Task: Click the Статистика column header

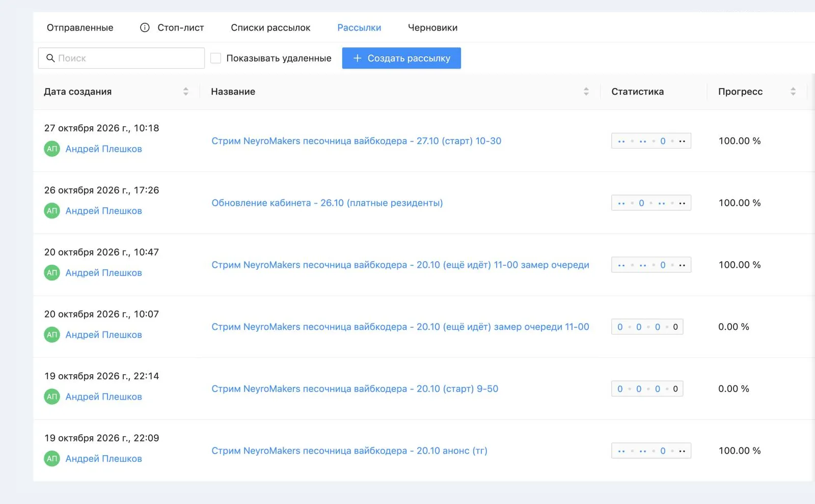Action: (x=638, y=92)
